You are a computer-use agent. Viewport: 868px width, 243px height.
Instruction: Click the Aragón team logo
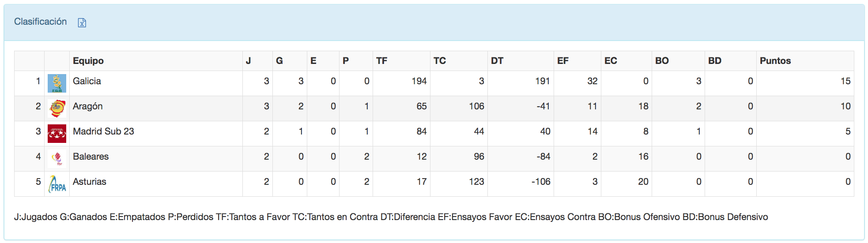coord(57,108)
